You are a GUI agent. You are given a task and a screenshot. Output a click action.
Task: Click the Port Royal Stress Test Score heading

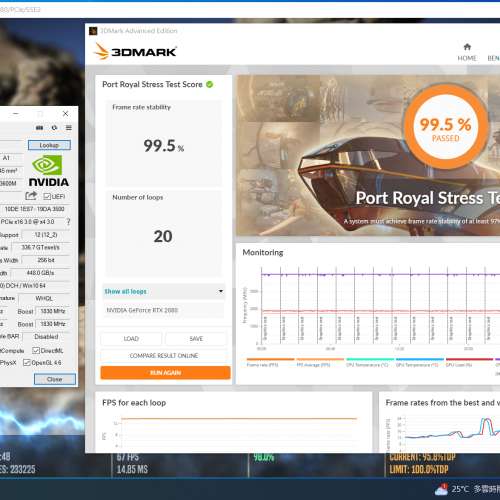click(x=152, y=84)
